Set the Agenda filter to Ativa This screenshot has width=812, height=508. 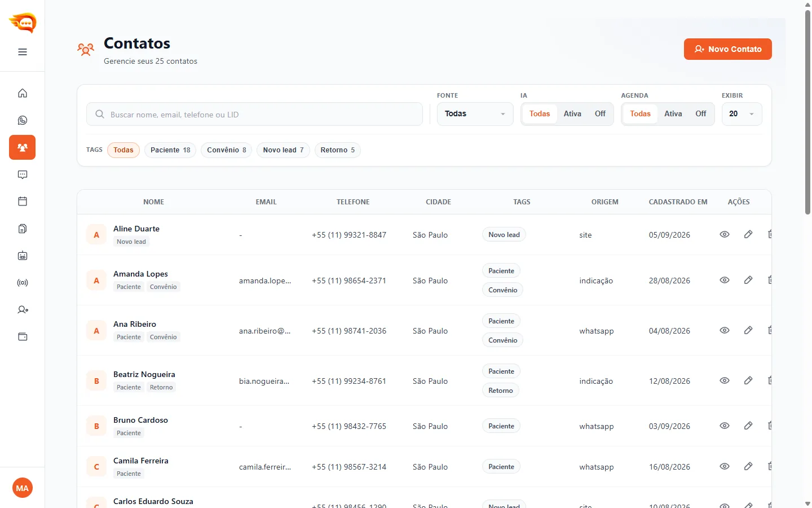click(x=673, y=113)
